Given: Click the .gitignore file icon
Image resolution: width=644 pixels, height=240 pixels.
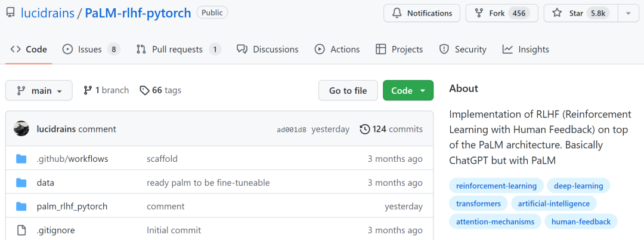Looking at the screenshot, I should tap(21, 230).
